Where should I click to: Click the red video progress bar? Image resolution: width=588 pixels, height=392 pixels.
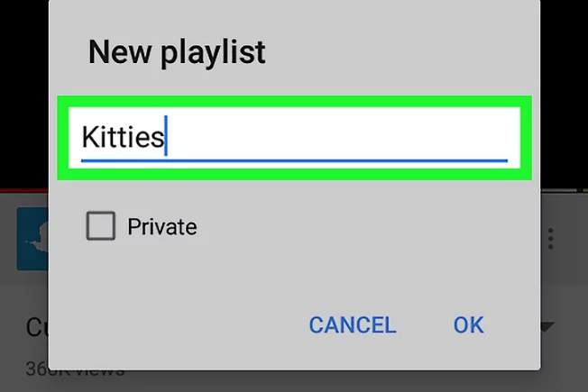[x=24, y=191]
